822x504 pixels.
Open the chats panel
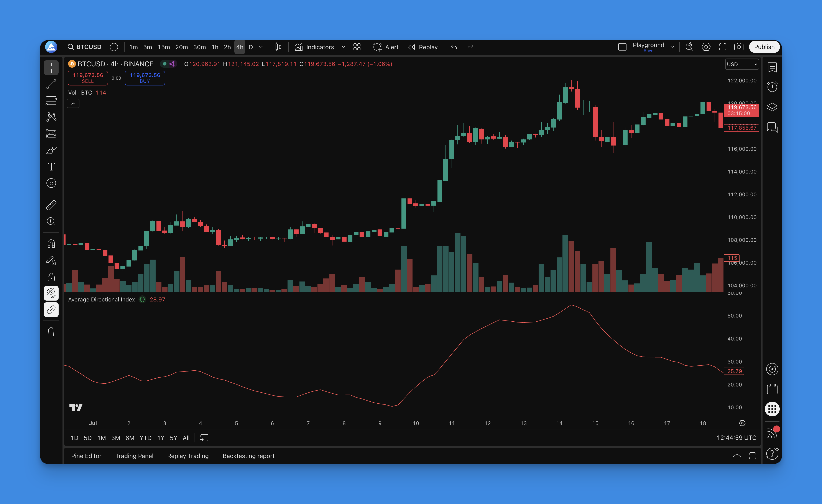[x=772, y=127]
